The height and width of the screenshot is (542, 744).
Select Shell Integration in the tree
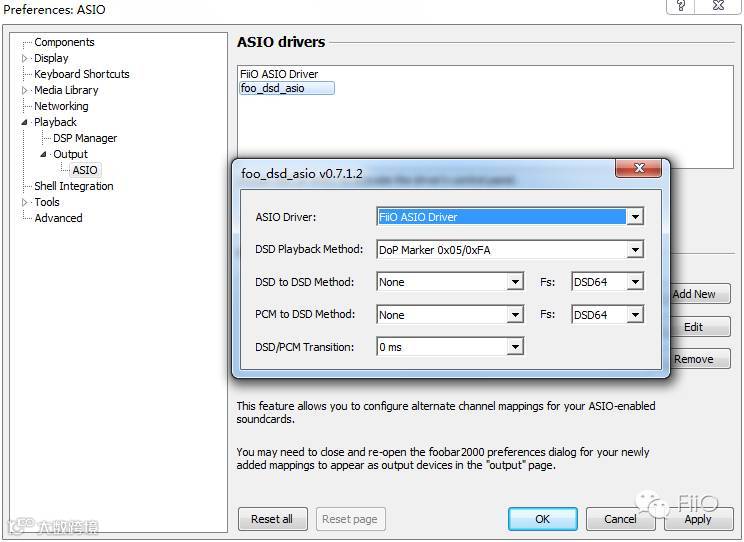pyautogui.click(x=74, y=186)
